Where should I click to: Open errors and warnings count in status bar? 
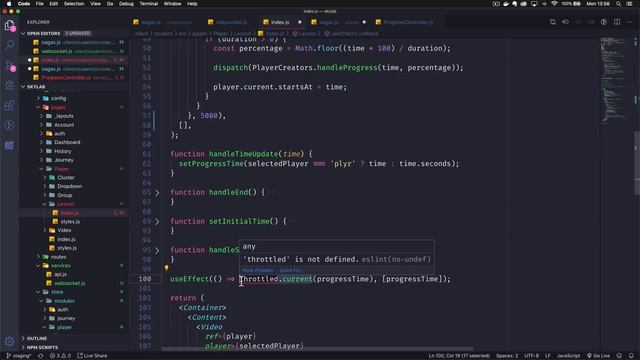[x=60, y=356]
